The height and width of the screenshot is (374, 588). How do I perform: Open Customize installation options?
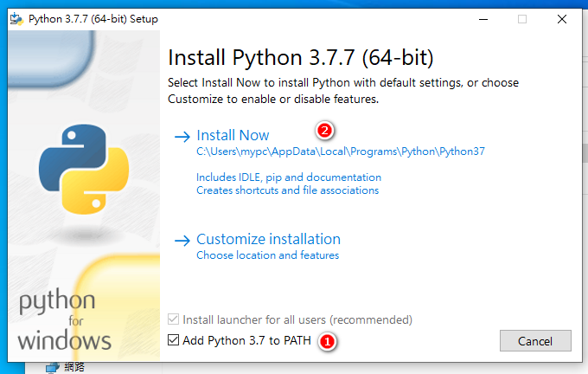pos(268,239)
